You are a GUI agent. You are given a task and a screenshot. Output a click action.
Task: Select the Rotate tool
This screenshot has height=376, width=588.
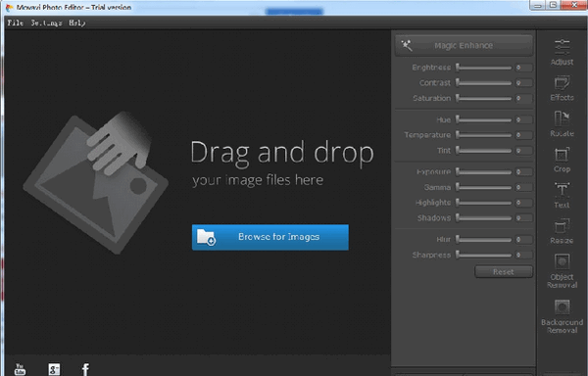(x=562, y=124)
